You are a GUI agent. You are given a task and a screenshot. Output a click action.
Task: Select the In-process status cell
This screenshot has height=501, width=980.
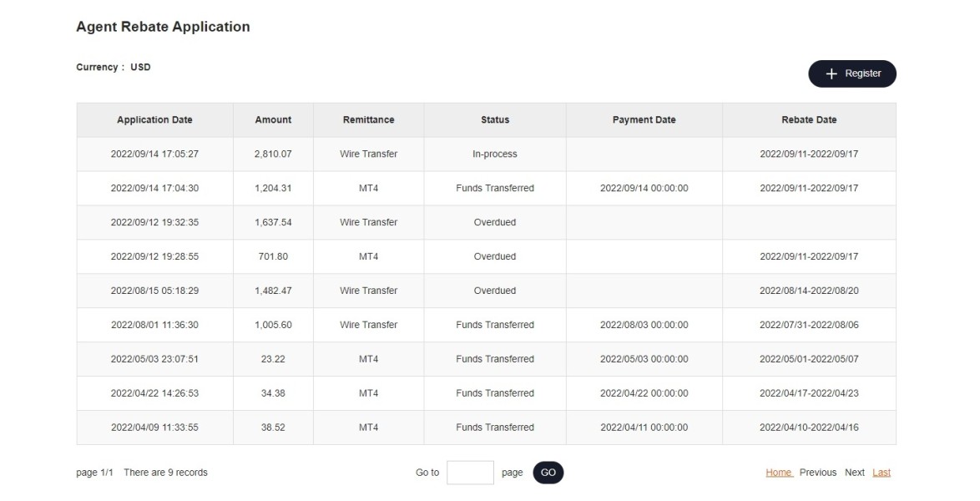pyautogui.click(x=495, y=154)
